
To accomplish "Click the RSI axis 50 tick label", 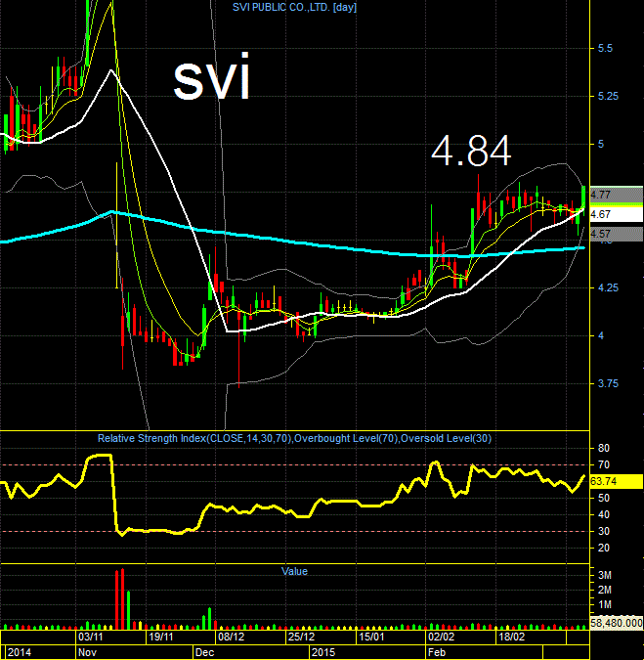I will (604, 498).
